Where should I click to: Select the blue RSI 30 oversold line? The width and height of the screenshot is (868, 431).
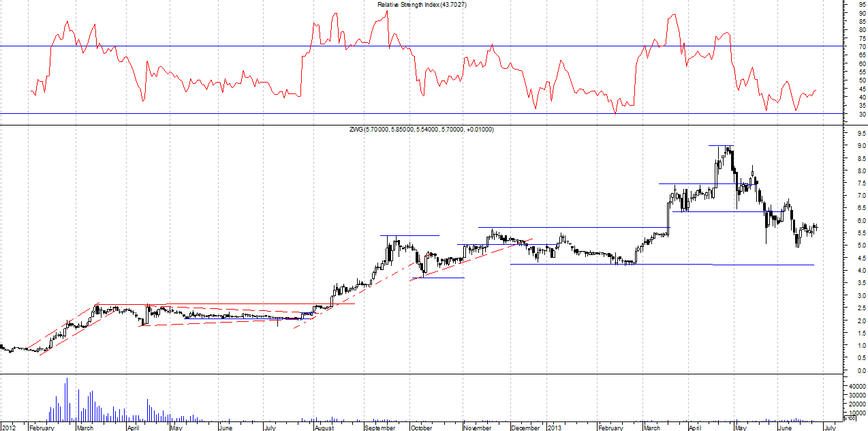pos(409,113)
